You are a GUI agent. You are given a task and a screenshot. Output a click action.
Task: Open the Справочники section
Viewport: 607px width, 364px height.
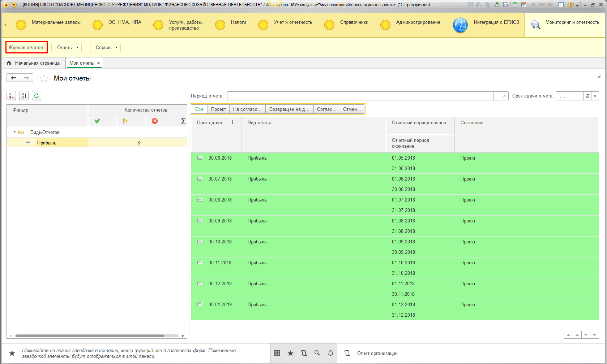tap(354, 22)
